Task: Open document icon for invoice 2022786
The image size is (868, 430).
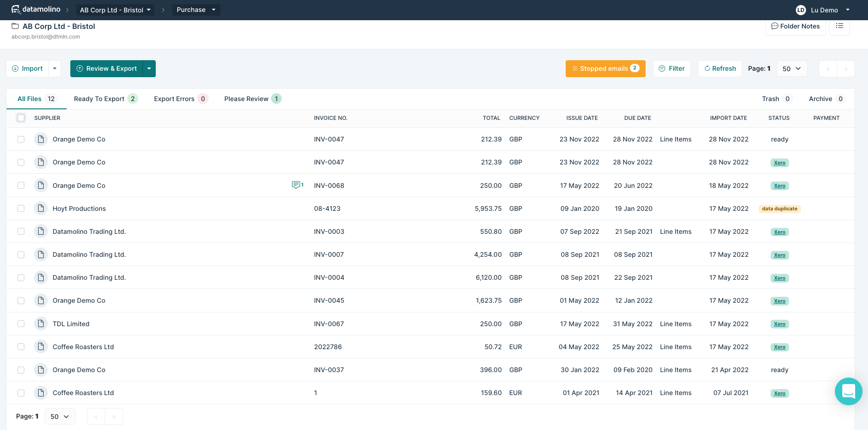Action: (41, 347)
